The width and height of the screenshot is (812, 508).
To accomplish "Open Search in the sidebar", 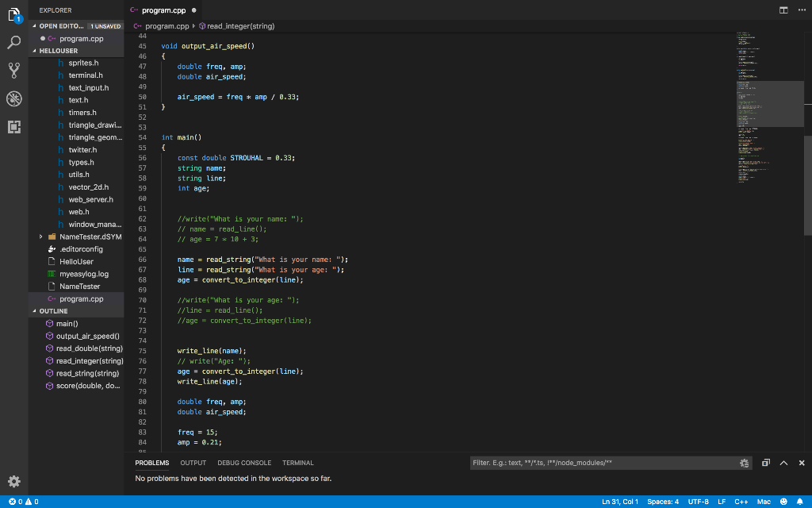I will point(13,41).
